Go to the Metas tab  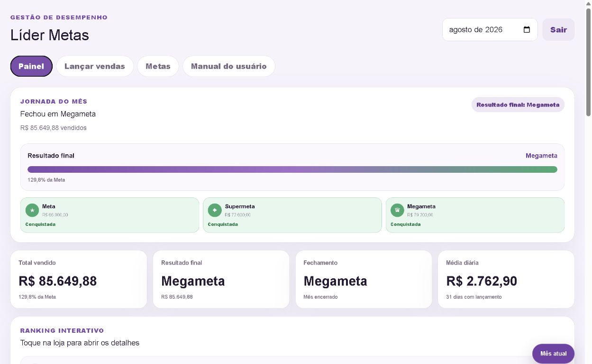[158, 66]
